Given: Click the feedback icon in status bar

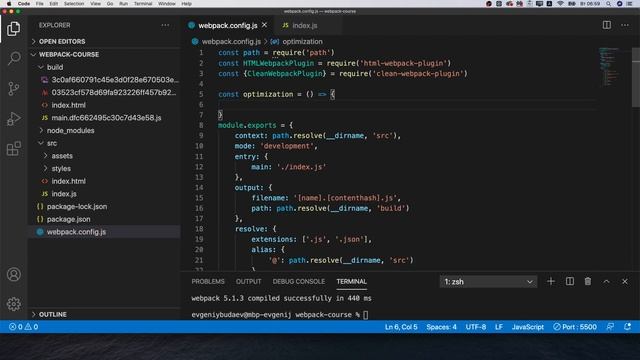Looking at the screenshot, I should click(610, 327).
